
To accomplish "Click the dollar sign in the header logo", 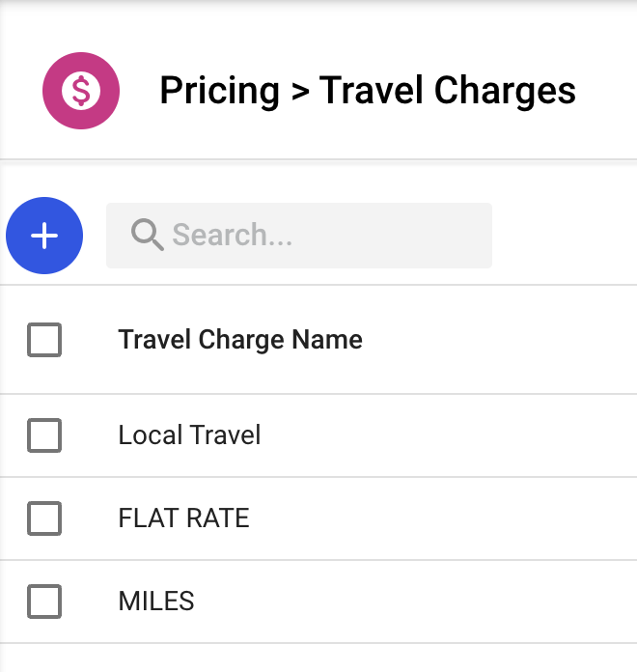I will click(x=81, y=91).
